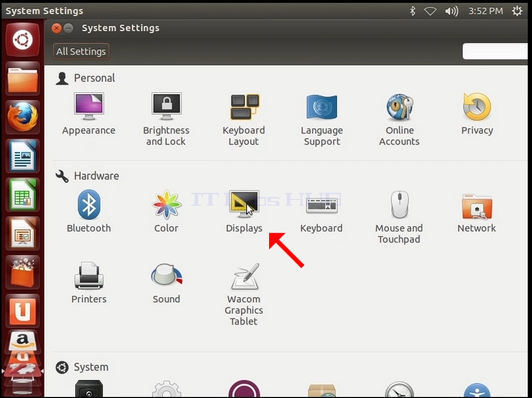This screenshot has height=398, width=532.
Task: Open the Color settings
Action: pos(166,211)
